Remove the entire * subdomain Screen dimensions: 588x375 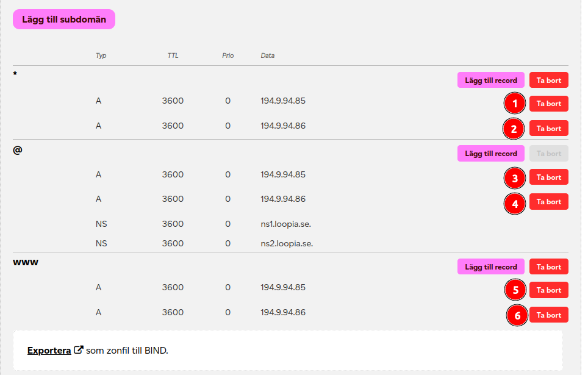pyautogui.click(x=548, y=80)
